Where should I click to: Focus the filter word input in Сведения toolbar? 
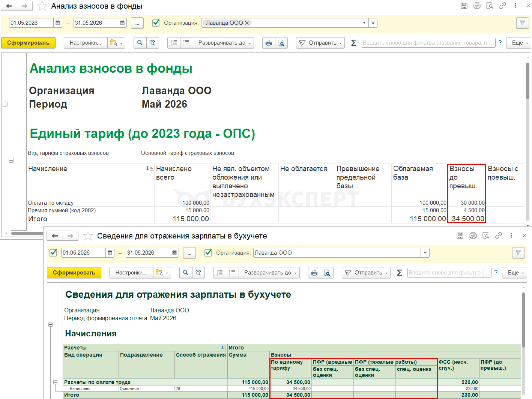(449, 273)
